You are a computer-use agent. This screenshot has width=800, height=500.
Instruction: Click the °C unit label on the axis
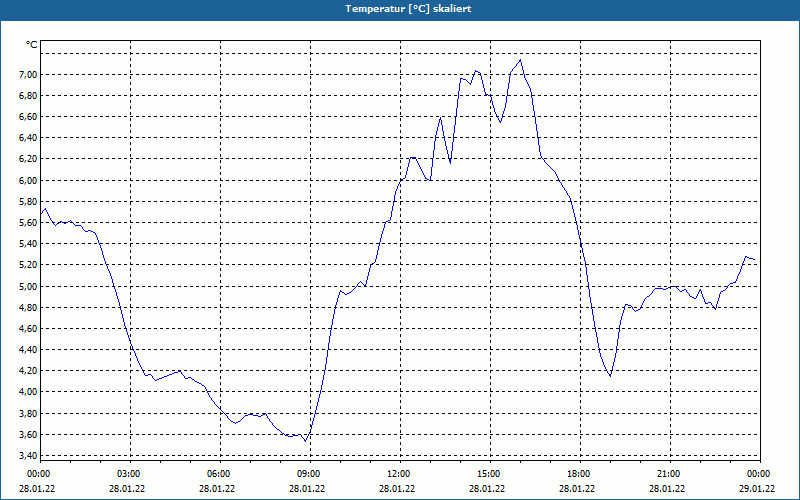point(32,45)
